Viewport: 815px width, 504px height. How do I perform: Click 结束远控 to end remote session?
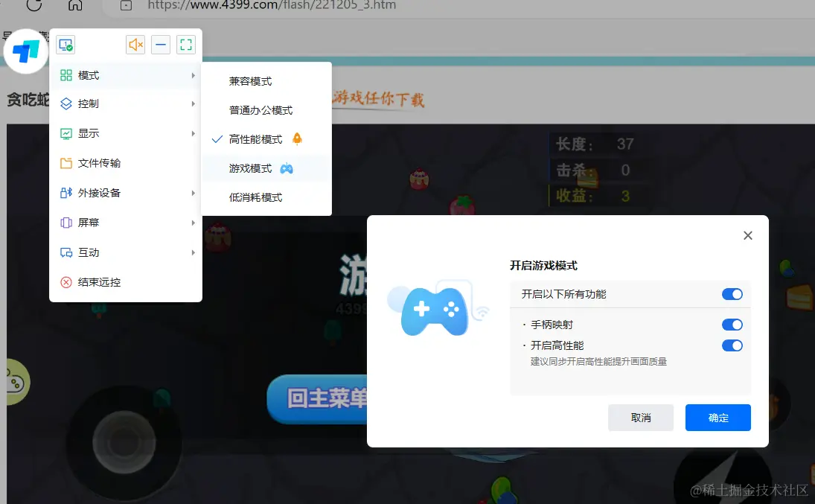125,282
